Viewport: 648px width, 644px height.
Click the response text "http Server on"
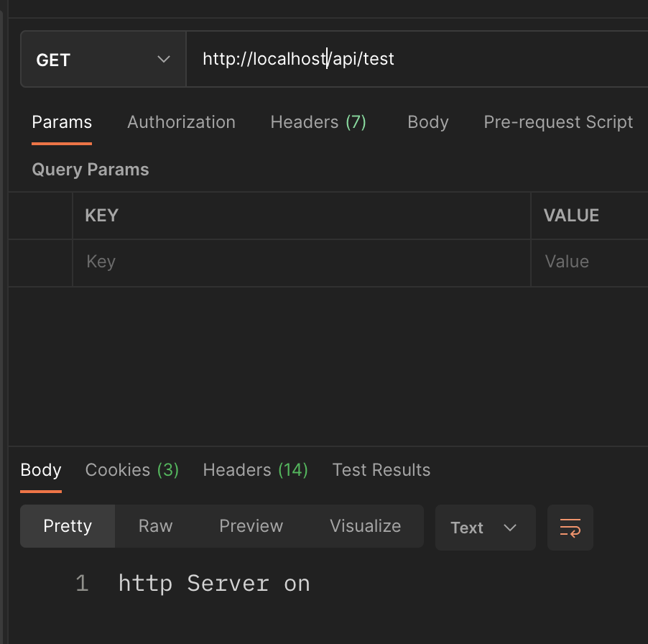[214, 584]
